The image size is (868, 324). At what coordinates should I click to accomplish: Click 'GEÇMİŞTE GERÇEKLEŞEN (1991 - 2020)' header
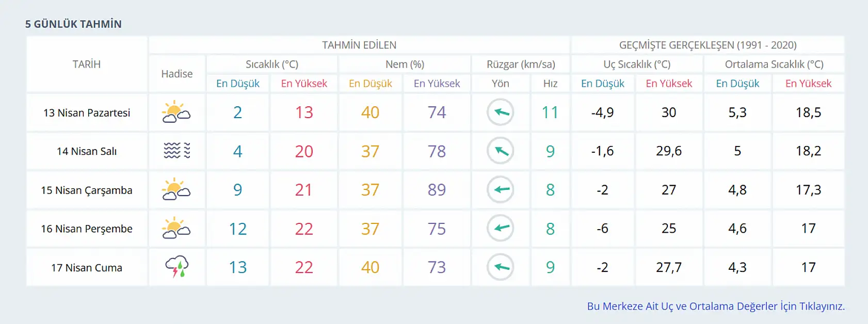tap(708, 45)
